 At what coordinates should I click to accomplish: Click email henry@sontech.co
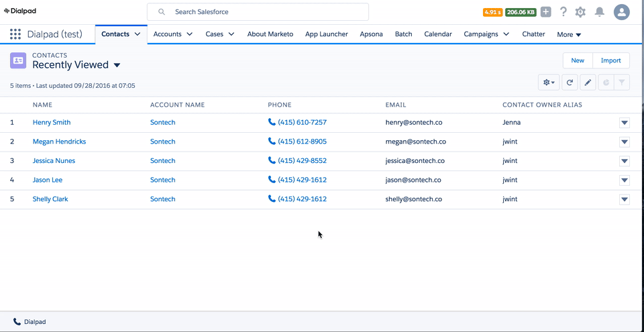414,122
